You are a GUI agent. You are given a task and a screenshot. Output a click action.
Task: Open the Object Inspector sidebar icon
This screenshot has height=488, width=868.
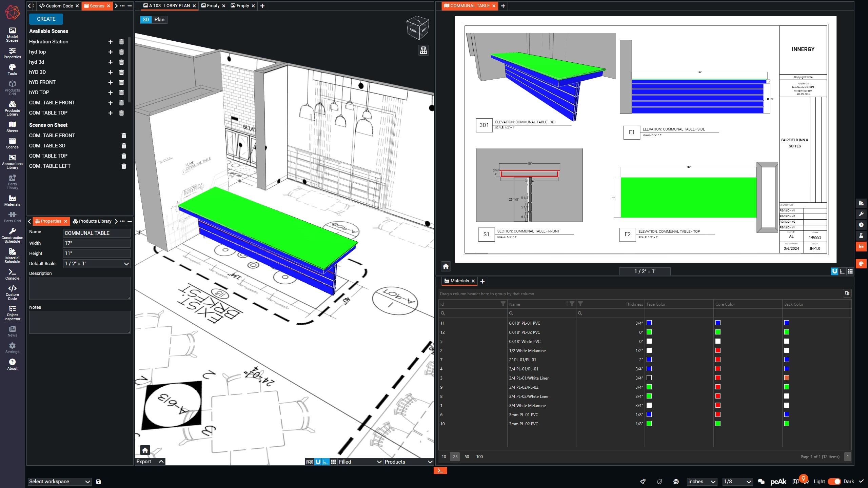point(12,313)
